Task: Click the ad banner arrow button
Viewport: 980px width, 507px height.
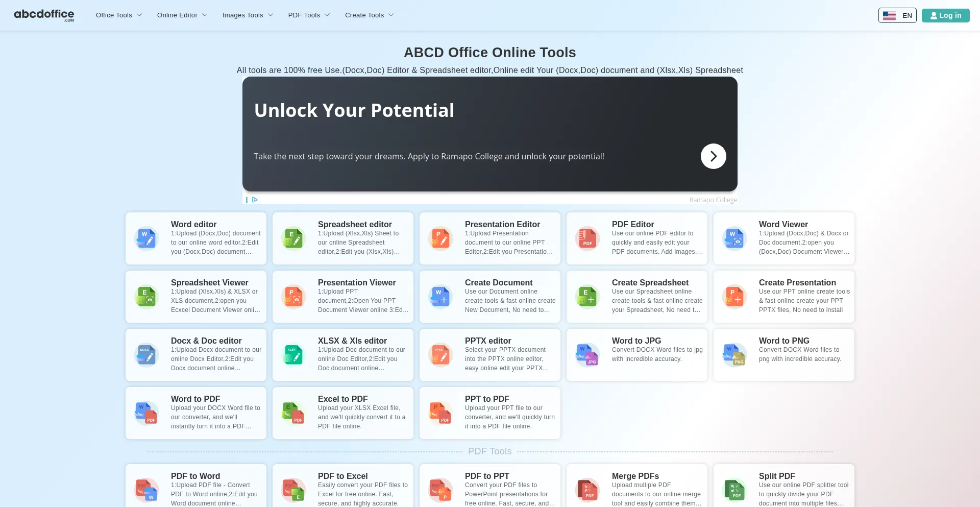Action: pos(713,156)
